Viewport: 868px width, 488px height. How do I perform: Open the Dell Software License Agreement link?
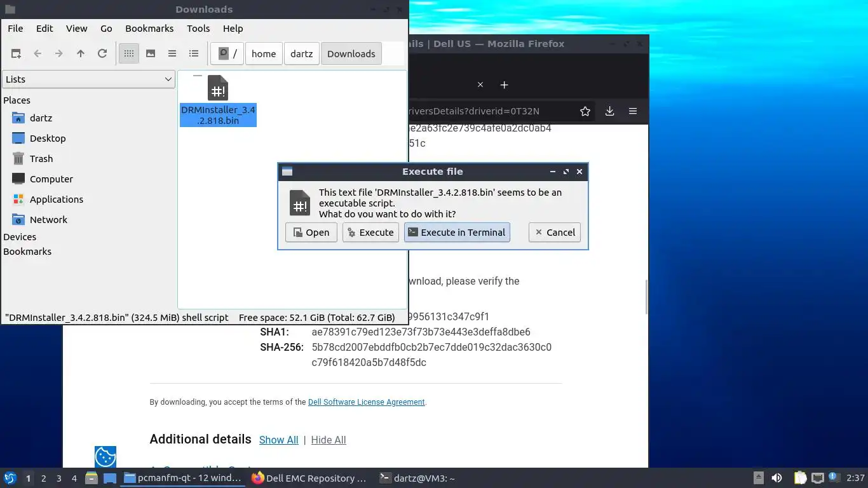coord(367,402)
